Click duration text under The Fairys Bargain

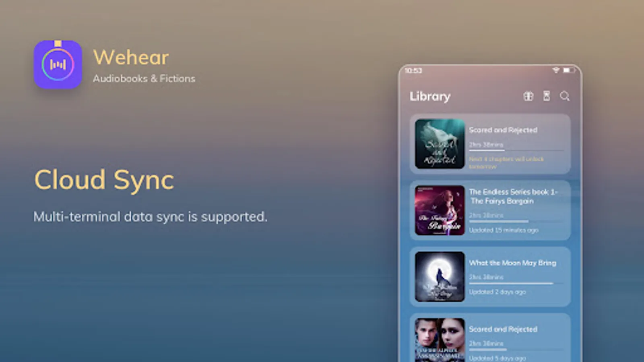click(x=486, y=215)
